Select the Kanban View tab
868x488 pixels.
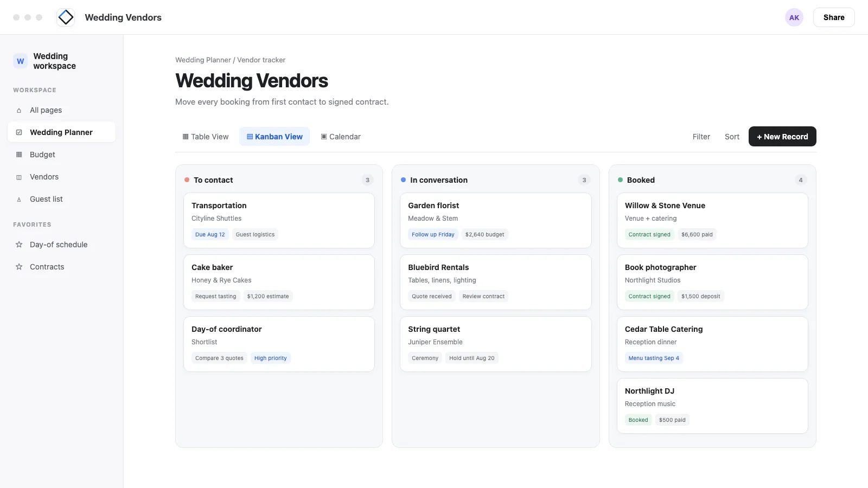pos(275,137)
